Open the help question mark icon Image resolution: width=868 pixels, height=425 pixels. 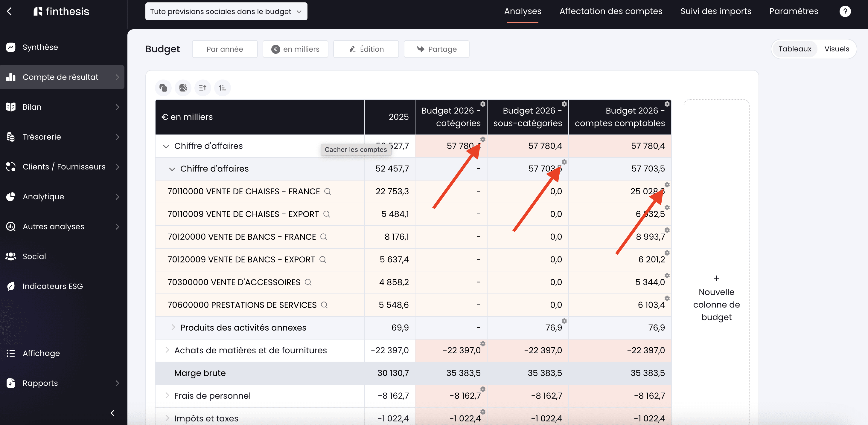coord(844,11)
